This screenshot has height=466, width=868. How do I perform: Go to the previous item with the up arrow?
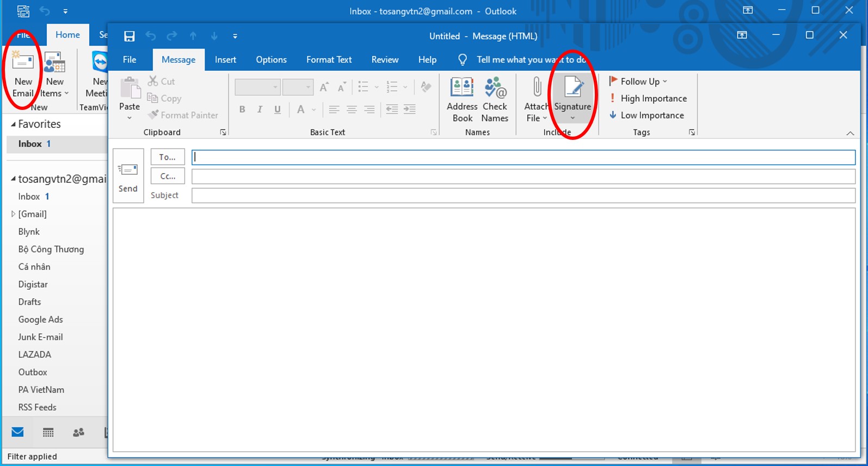(193, 36)
